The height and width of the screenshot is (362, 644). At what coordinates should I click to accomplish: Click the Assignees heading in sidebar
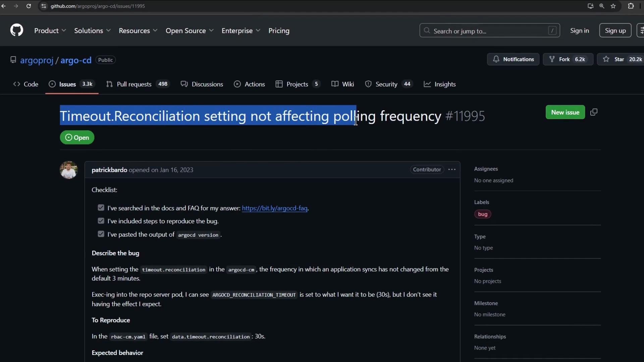(x=486, y=169)
